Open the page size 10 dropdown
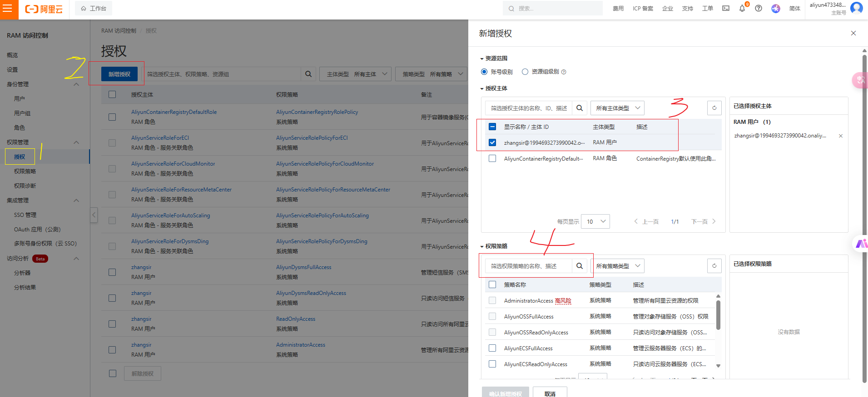868x397 pixels. point(595,221)
